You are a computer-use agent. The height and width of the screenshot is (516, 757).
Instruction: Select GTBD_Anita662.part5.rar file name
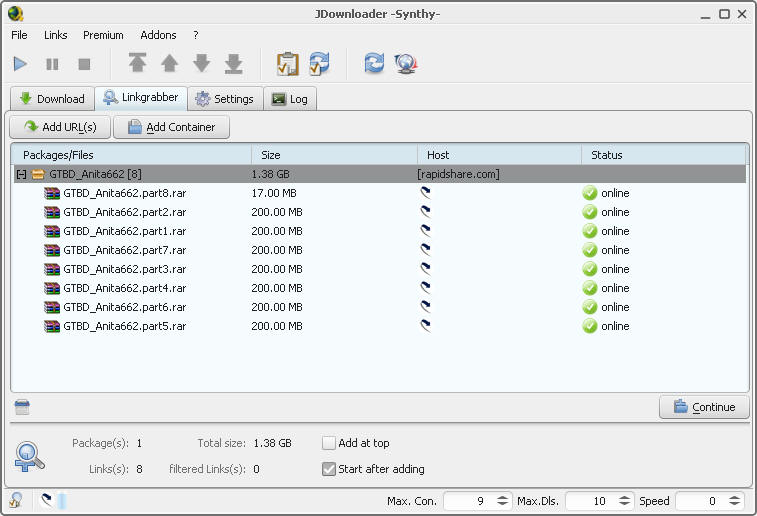[x=125, y=326]
